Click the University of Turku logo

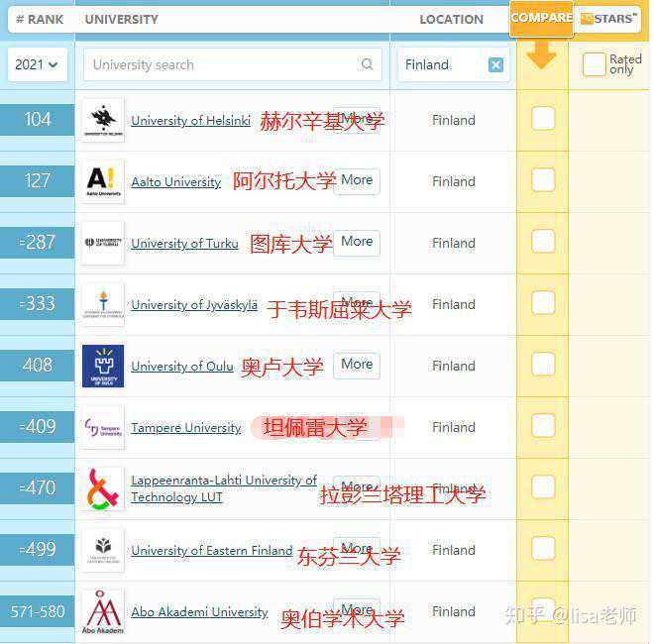point(103,243)
